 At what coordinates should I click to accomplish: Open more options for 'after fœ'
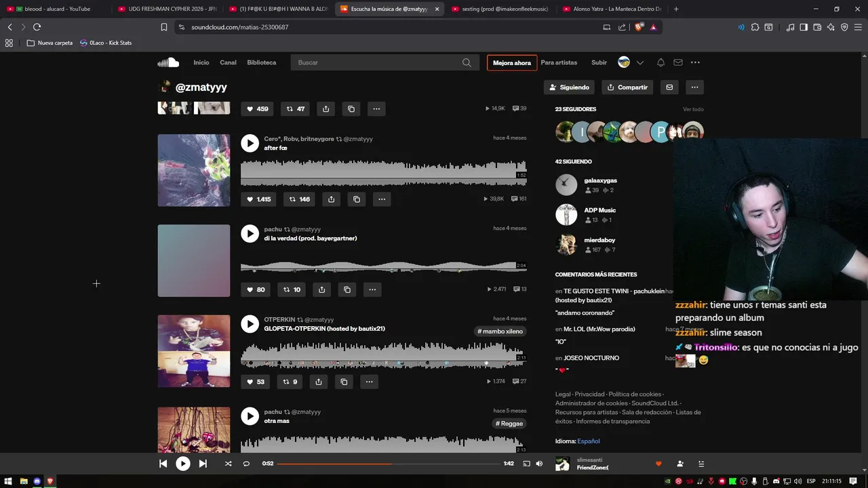click(x=382, y=199)
